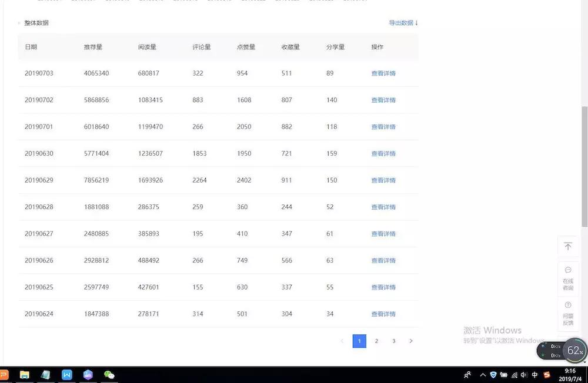This screenshot has height=383, width=588.
Task: Click purple hexagon app taskbar icon
Action: [x=88, y=374]
